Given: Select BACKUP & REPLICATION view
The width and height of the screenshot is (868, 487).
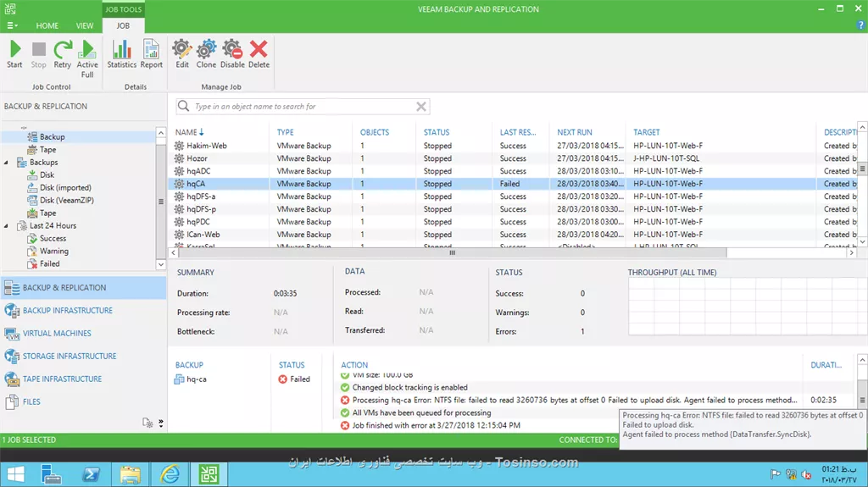Looking at the screenshot, I should click(x=83, y=288).
